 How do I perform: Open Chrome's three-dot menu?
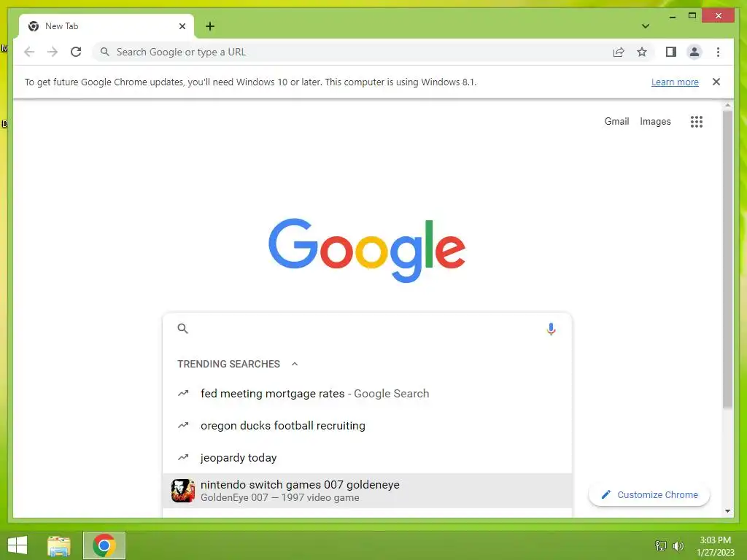coord(718,52)
